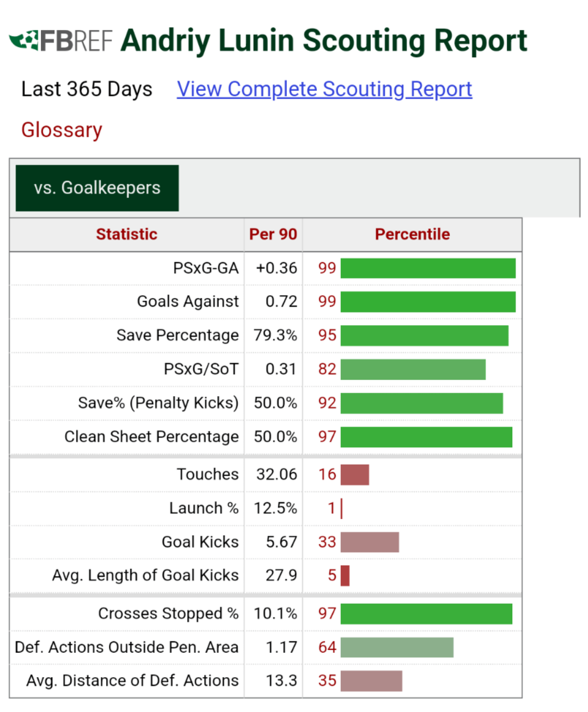Screen dimensions: 588x712
Task: Open View Complete Scouting Report link
Action: point(324,89)
